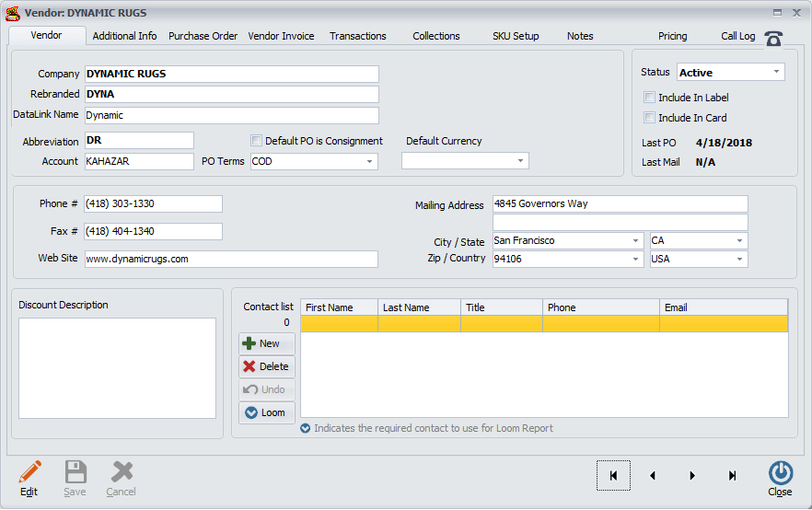Open the PO Terms dropdown
The image size is (812, 510).
click(x=369, y=161)
